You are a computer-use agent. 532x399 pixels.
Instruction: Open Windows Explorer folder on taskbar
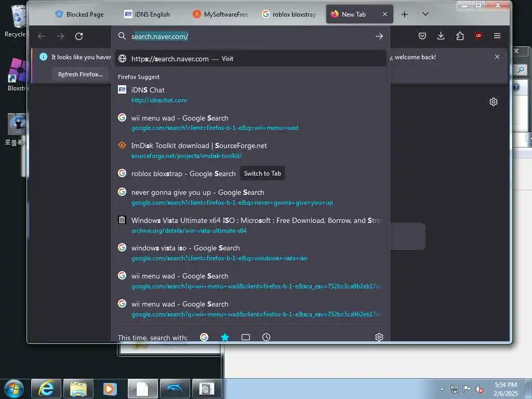pos(78,389)
